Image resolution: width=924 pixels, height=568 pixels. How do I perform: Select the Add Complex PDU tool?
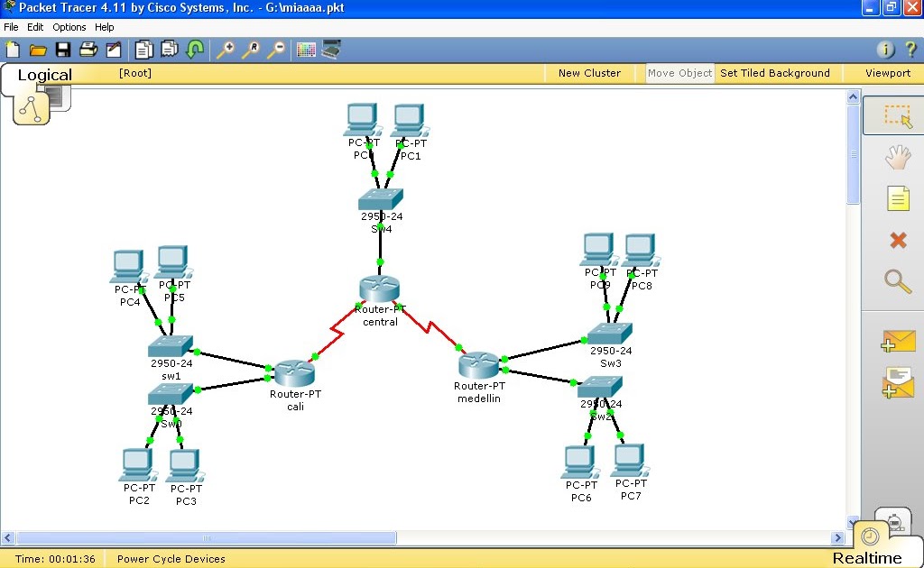898,383
